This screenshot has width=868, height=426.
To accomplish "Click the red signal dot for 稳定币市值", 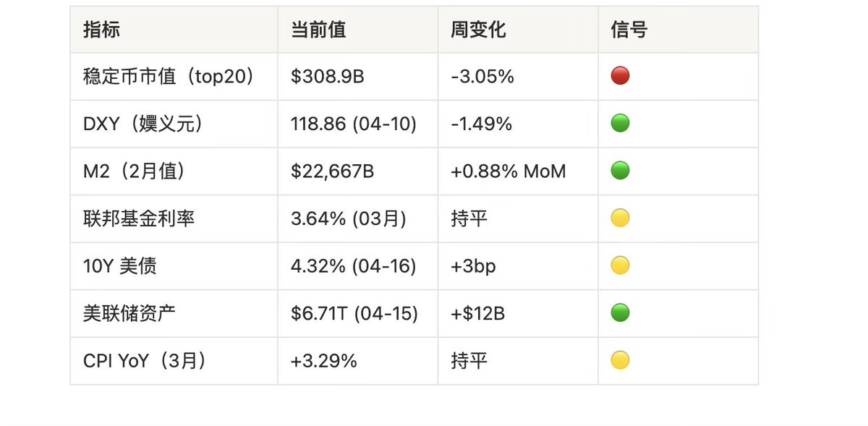I will click(x=620, y=75).
